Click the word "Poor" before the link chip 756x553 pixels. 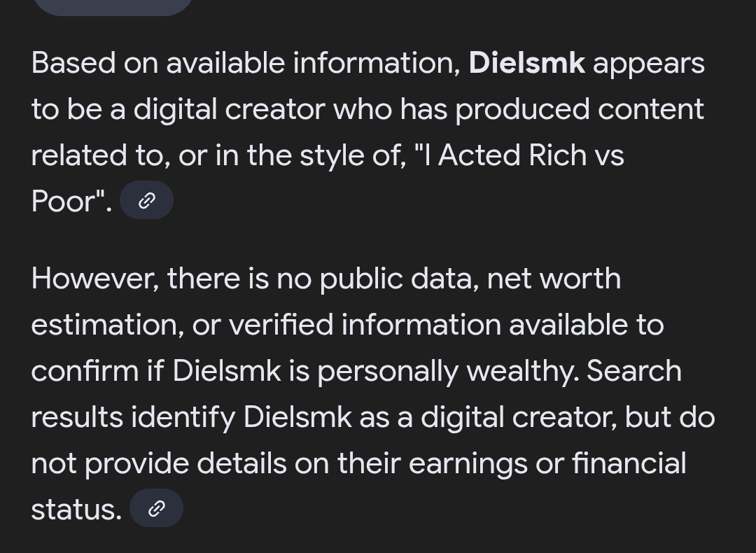coord(63,201)
